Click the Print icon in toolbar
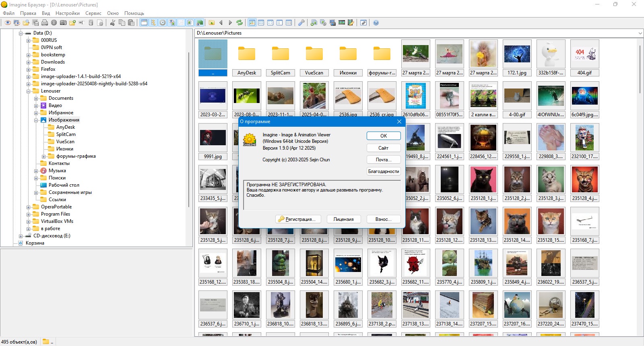 pos(45,23)
